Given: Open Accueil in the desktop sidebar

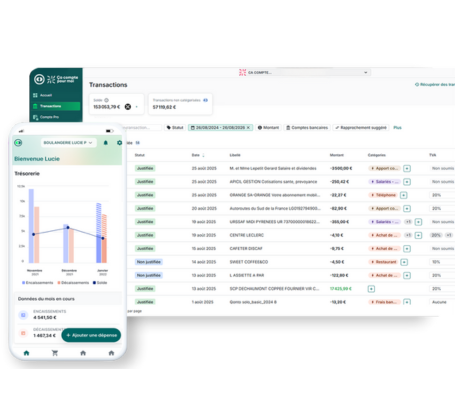Looking at the screenshot, I should click(x=46, y=95).
